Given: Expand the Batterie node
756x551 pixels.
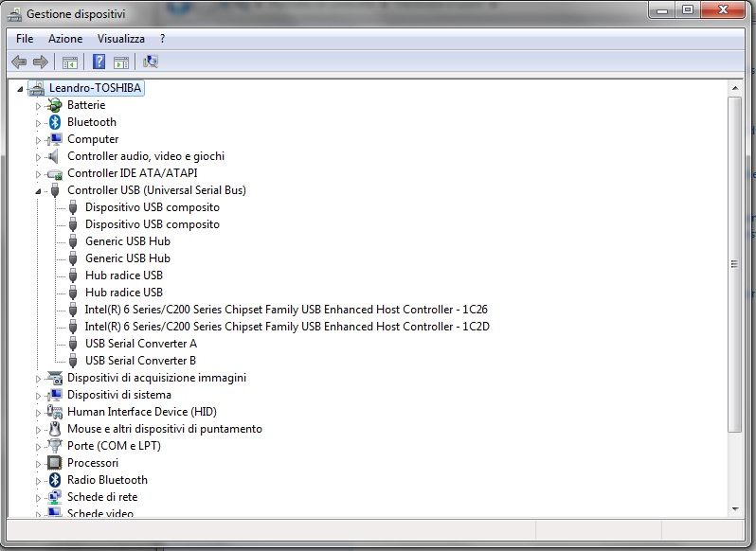Looking at the screenshot, I should (38, 105).
